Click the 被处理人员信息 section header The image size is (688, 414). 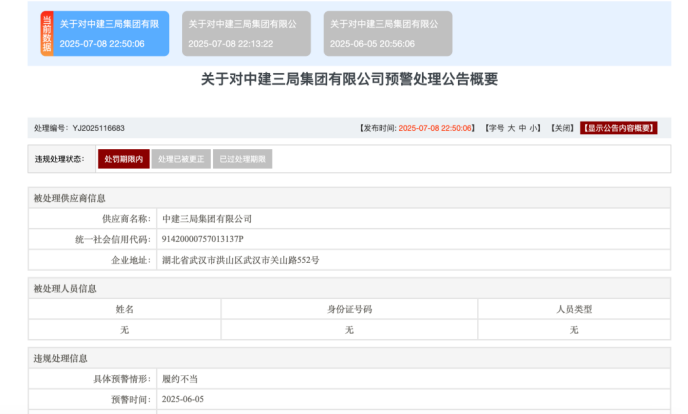(65, 289)
